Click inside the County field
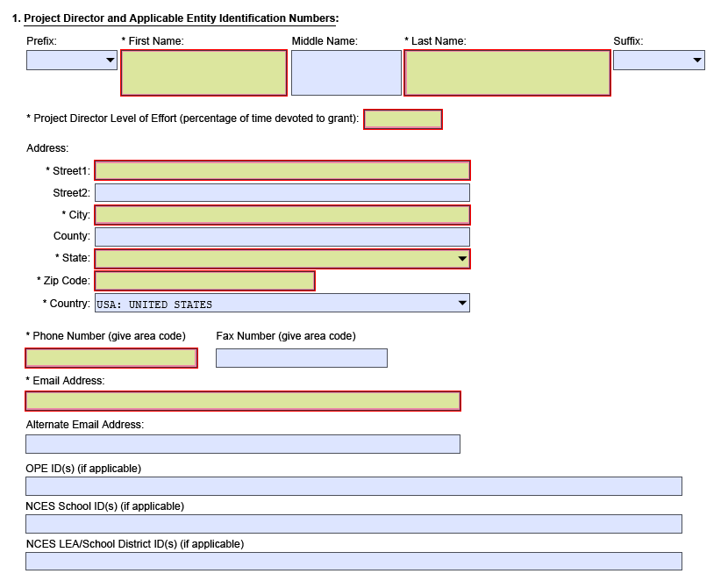Image resolution: width=728 pixels, height=588 pixels. (282, 236)
